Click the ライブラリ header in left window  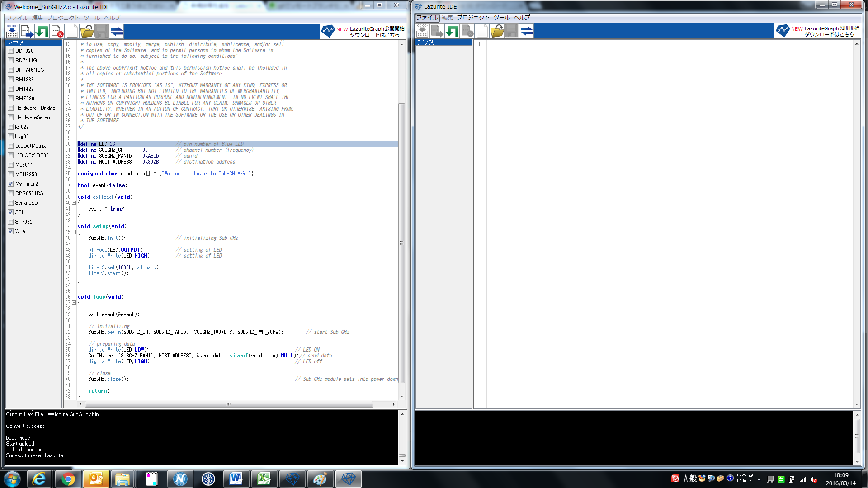33,43
